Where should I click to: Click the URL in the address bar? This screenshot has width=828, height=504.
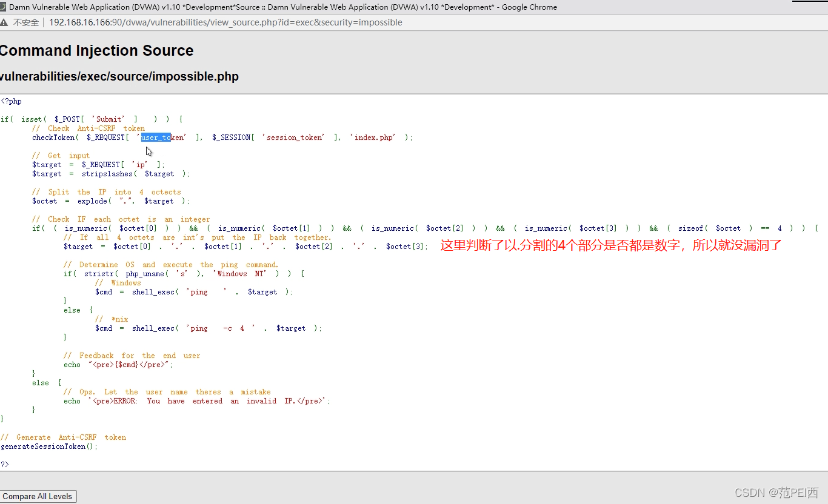pos(225,22)
